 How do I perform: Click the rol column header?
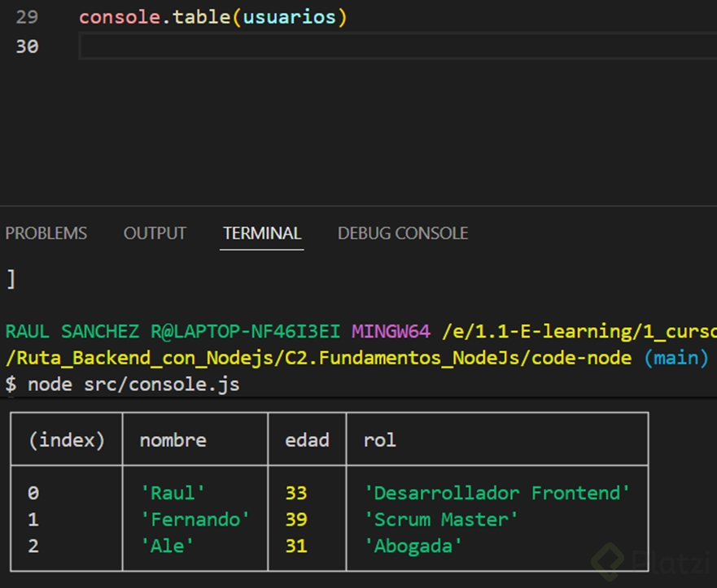(380, 440)
